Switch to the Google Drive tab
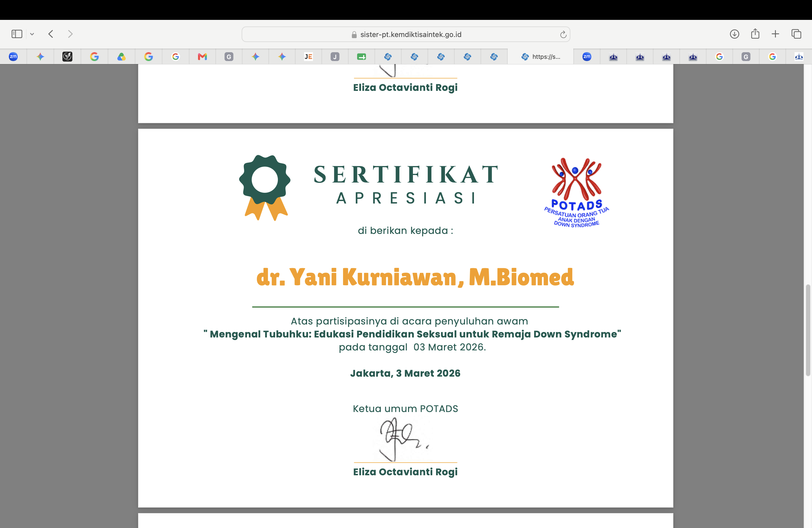Viewport: 812px width, 528px height. pyautogui.click(x=122, y=57)
